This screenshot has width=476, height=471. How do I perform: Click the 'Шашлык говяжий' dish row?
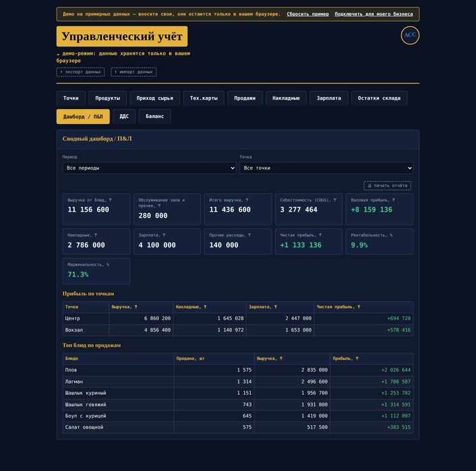[238, 404]
